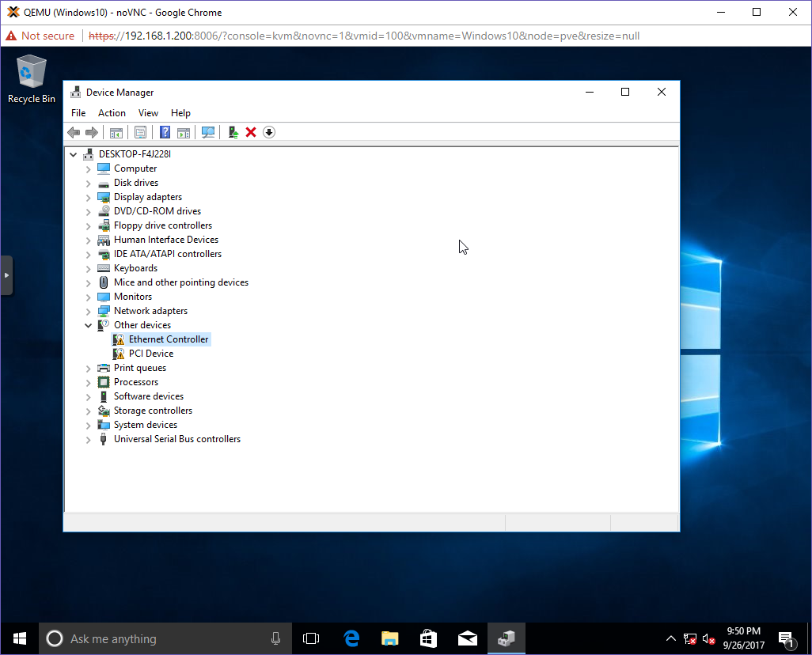The height and width of the screenshot is (655, 812).
Task: Select the Disable device down-arrow icon
Action: point(268,132)
